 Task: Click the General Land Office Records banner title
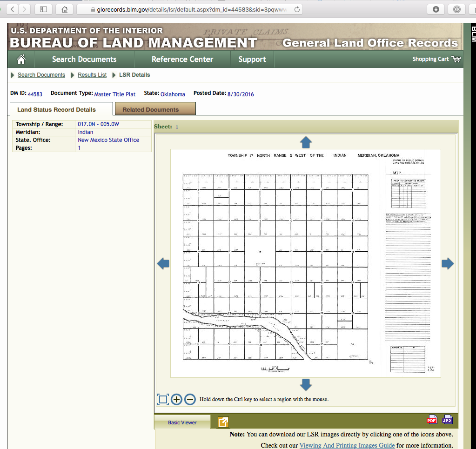(x=370, y=43)
